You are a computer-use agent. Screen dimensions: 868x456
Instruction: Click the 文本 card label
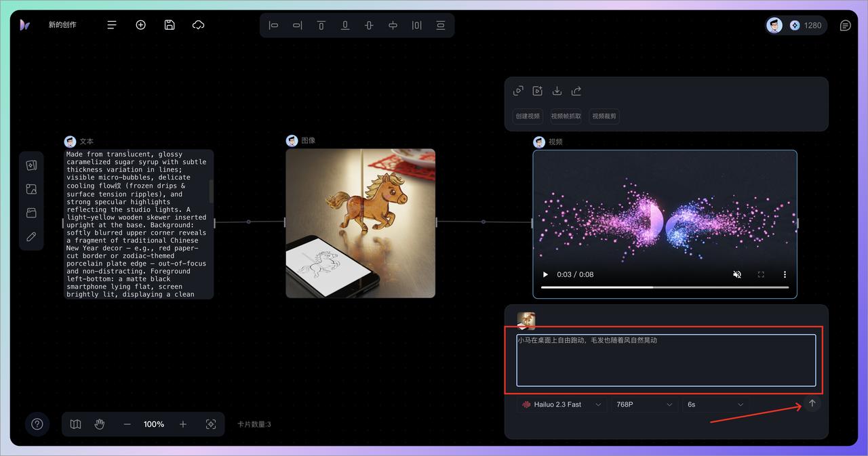coord(86,142)
